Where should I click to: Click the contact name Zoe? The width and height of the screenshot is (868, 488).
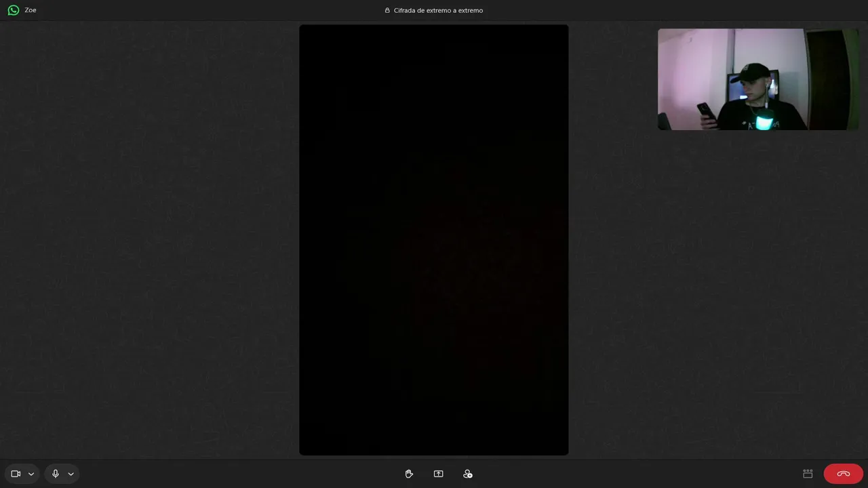(31, 10)
